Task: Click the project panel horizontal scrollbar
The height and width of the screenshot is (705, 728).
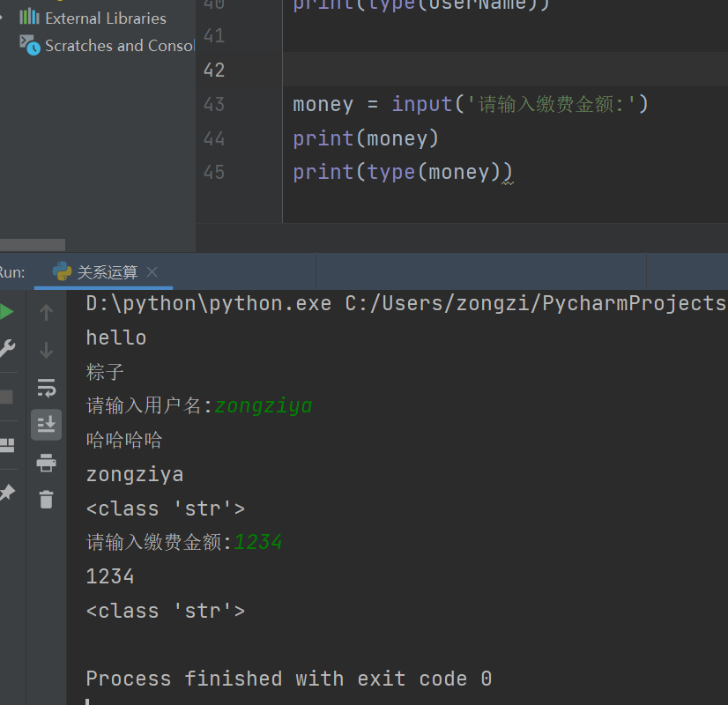Action: coord(33,245)
